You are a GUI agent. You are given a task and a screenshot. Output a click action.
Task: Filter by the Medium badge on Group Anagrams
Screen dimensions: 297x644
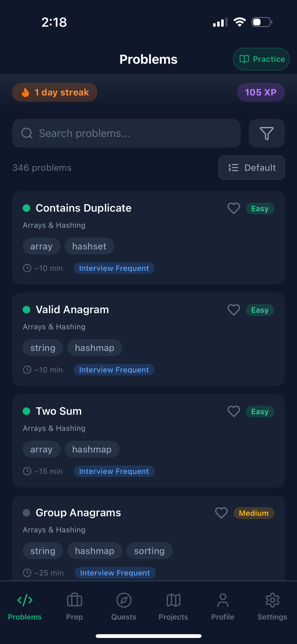pyautogui.click(x=253, y=513)
